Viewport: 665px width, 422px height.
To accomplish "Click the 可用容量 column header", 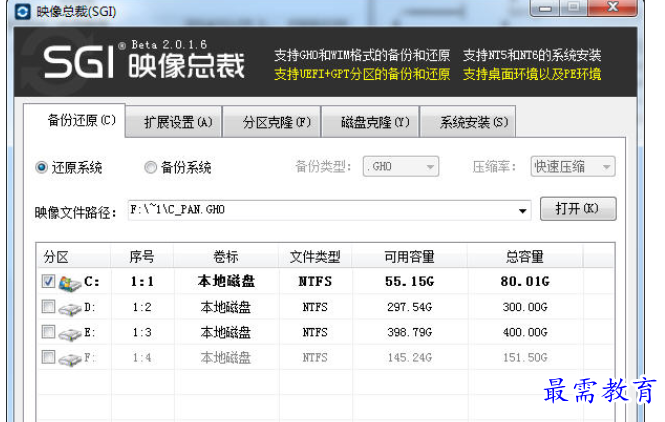I will [x=410, y=257].
